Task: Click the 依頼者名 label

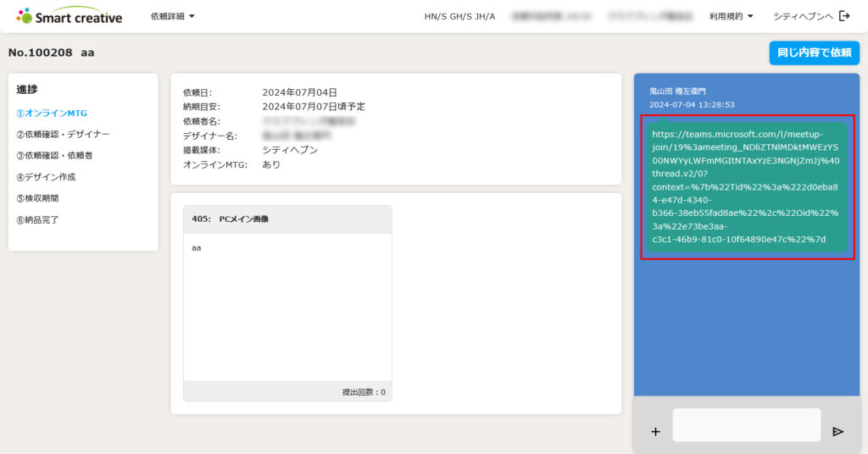Action: 202,121
